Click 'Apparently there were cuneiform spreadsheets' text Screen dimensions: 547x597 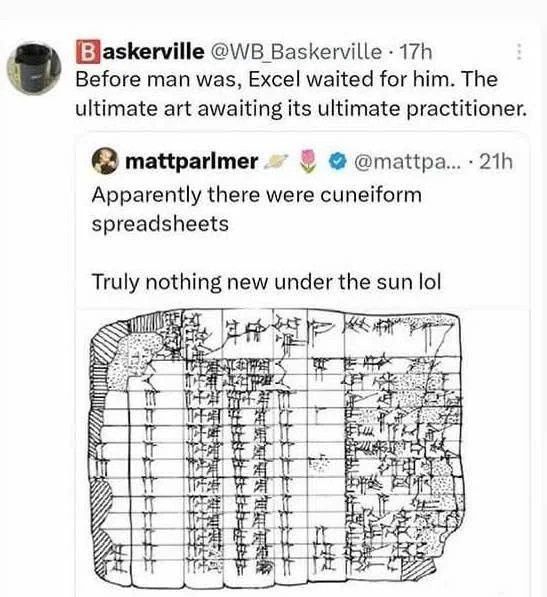[257, 209]
